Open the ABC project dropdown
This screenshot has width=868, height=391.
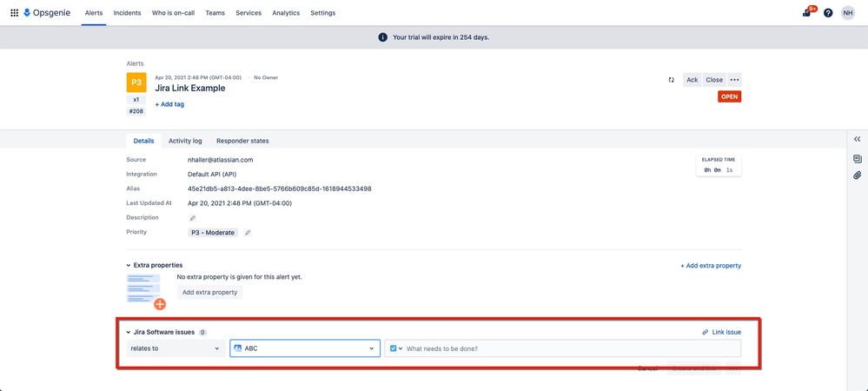click(305, 348)
